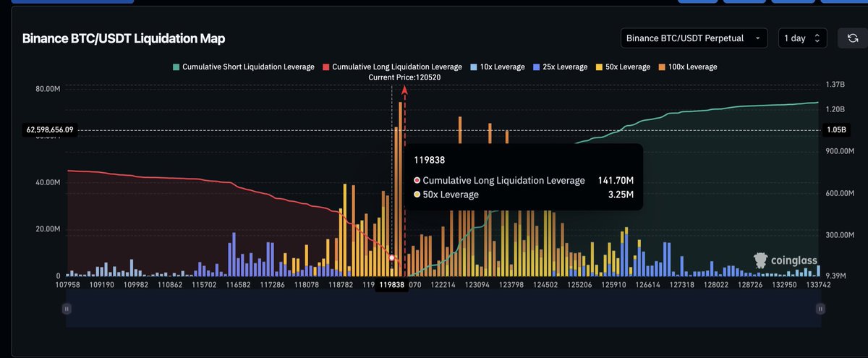Click the 9.39M right axis label

836,276
